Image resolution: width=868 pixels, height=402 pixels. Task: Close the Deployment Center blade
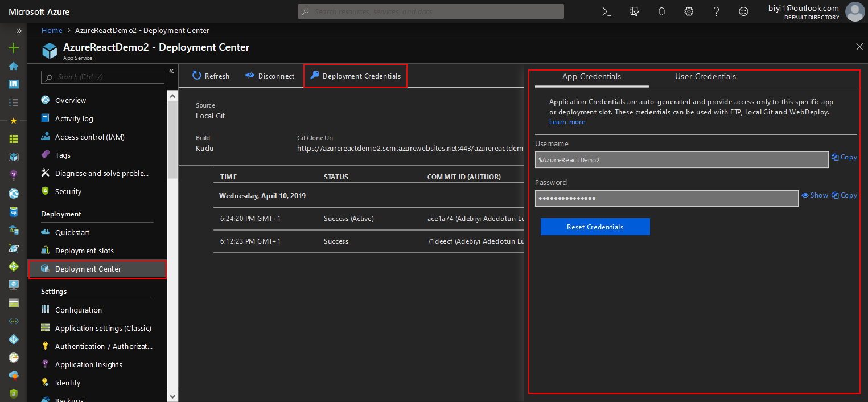tap(859, 47)
